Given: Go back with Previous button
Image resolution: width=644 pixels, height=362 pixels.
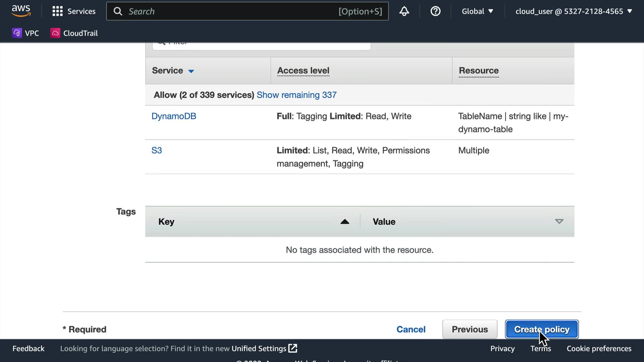Looking at the screenshot, I should pyautogui.click(x=470, y=329).
